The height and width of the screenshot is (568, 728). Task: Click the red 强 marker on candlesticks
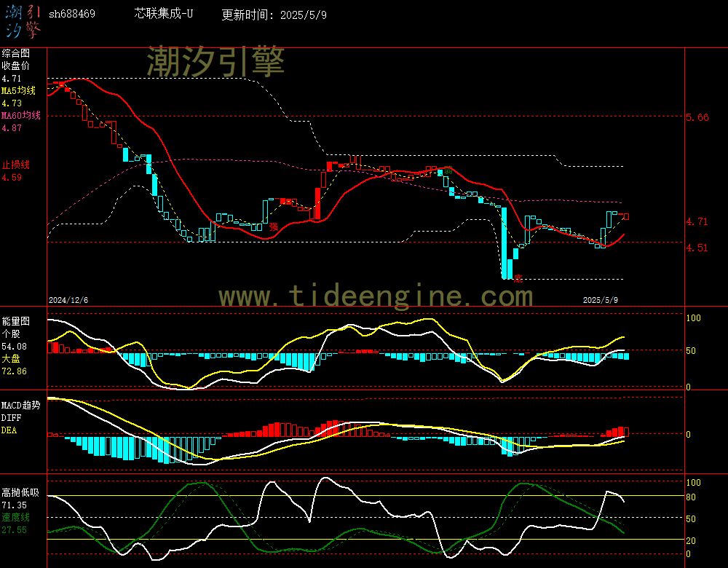pos(274,226)
